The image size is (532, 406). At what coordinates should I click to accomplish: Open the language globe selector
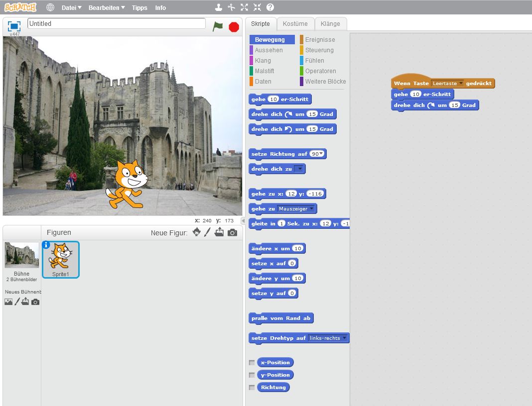[50, 7]
